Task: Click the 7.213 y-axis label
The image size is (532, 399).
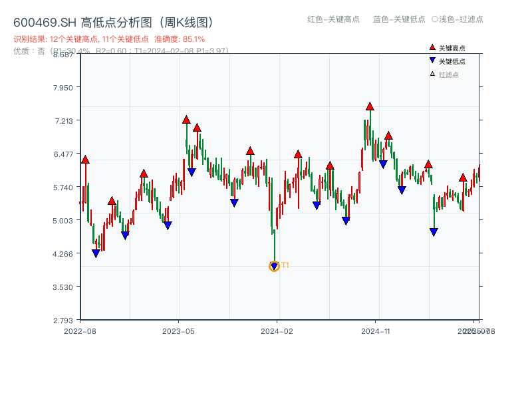Action: (64, 121)
